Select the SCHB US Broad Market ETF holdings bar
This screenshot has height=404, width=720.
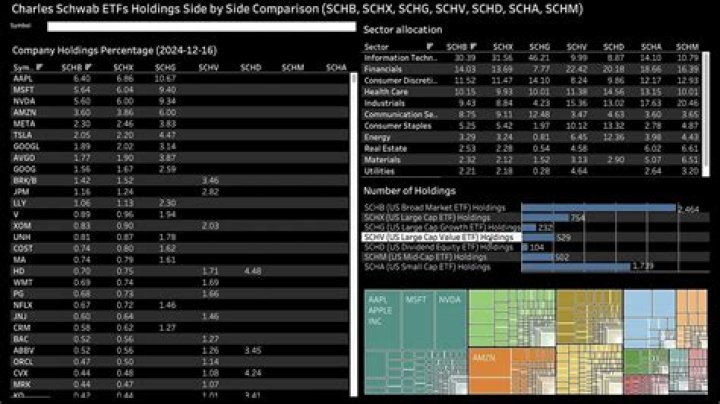599,208
